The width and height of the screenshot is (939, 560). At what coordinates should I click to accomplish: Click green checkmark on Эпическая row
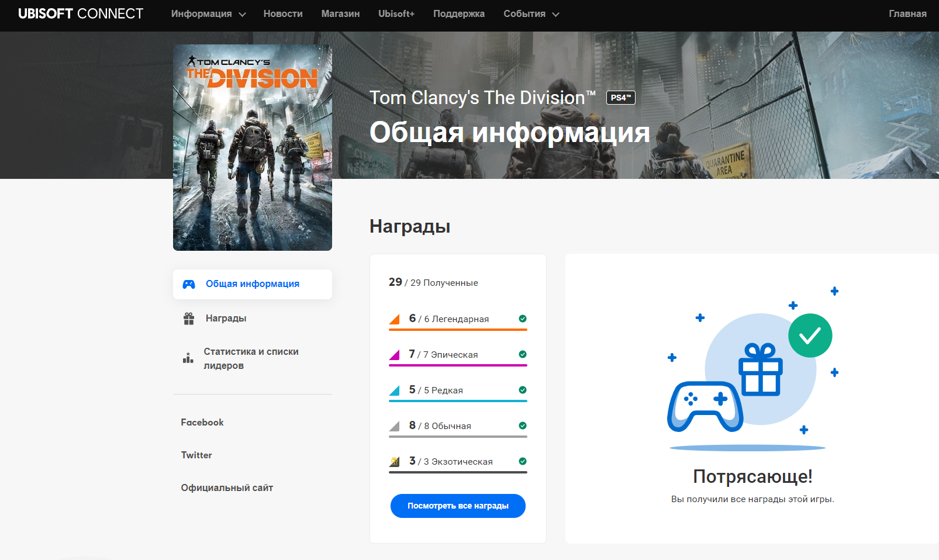[523, 354]
